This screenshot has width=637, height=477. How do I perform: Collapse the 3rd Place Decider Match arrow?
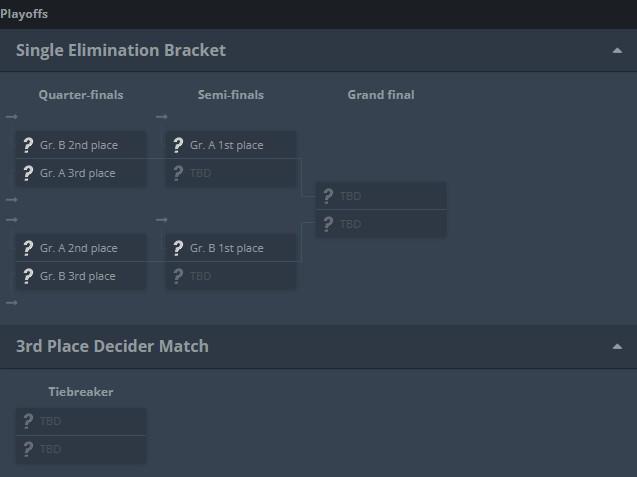pyautogui.click(x=617, y=347)
